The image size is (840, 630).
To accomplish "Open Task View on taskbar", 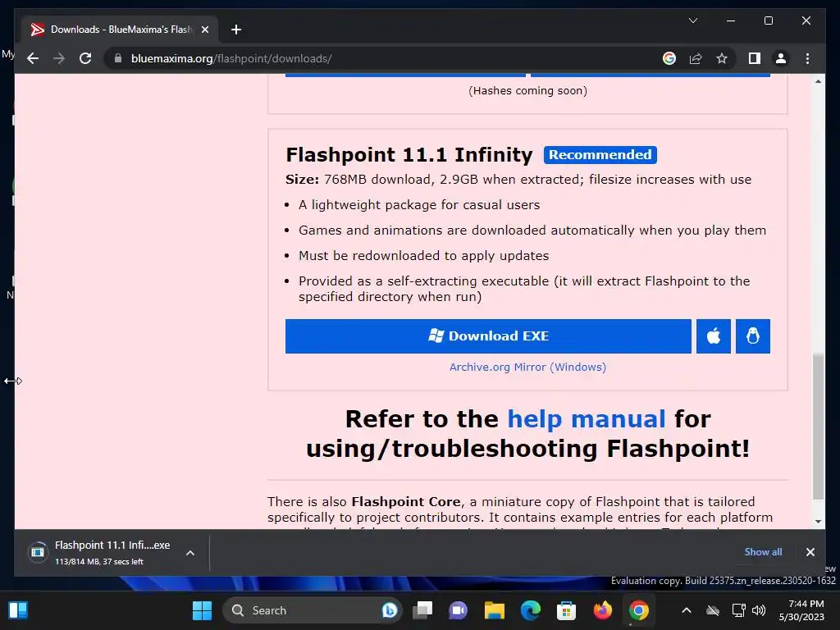I will tap(422, 610).
